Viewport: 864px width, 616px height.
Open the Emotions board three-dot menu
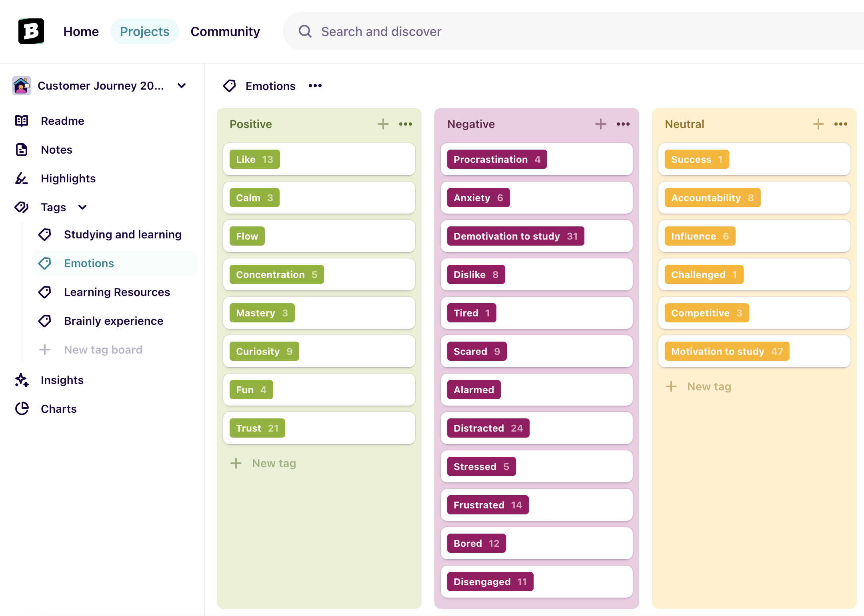315,86
